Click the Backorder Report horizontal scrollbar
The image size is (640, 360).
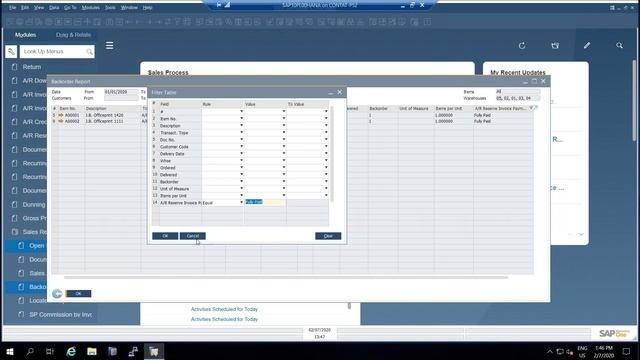286,277
